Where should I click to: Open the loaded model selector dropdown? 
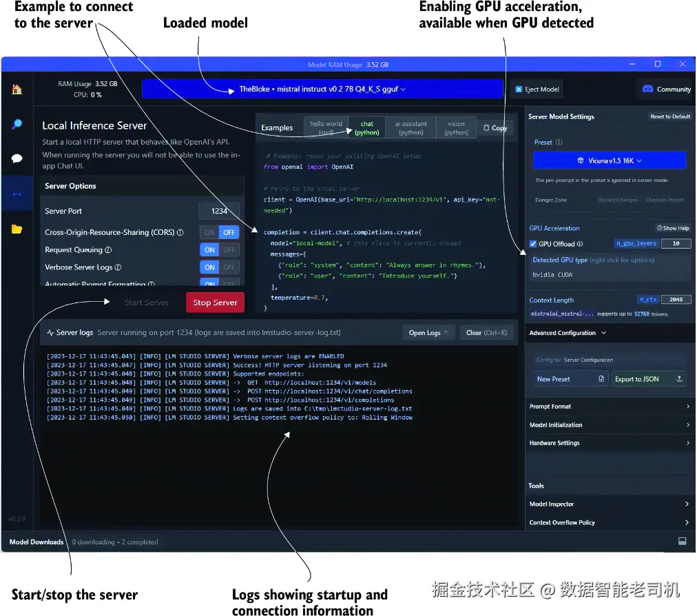click(x=322, y=89)
